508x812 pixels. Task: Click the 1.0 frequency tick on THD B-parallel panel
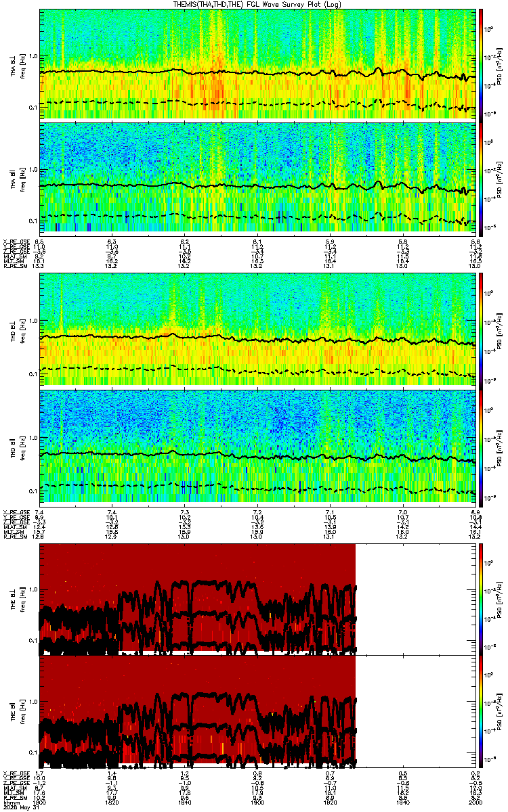(32, 437)
